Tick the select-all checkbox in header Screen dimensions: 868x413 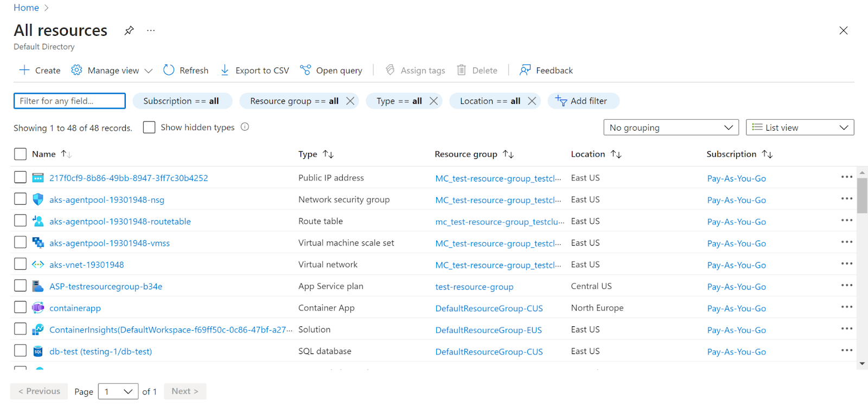[20, 154]
